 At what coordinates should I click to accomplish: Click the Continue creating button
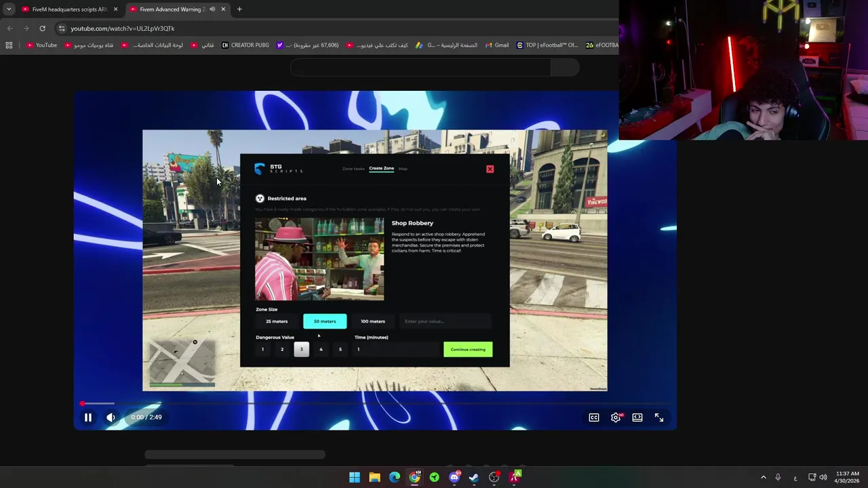point(468,349)
